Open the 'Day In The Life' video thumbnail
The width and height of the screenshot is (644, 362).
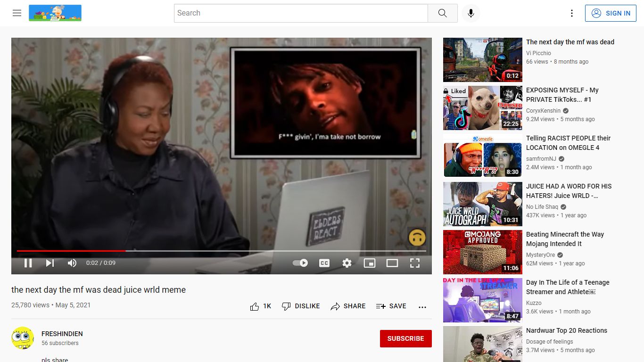(483, 300)
